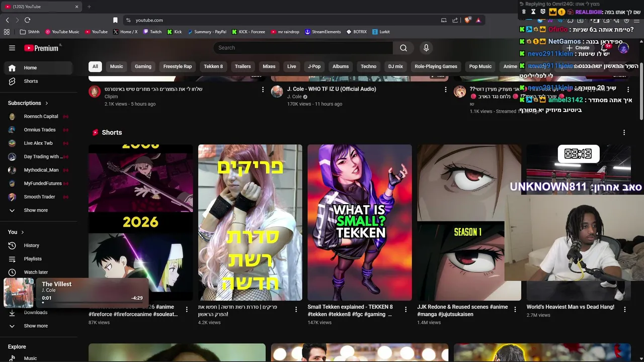
Task: Open options for Small Tekken explained short
Action: pyautogui.click(x=406, y=310)
